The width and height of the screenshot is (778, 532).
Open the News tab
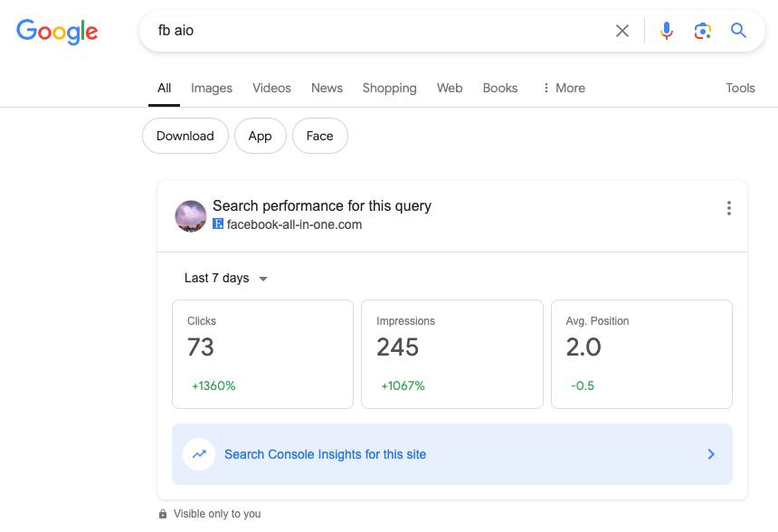pos(327,88)
